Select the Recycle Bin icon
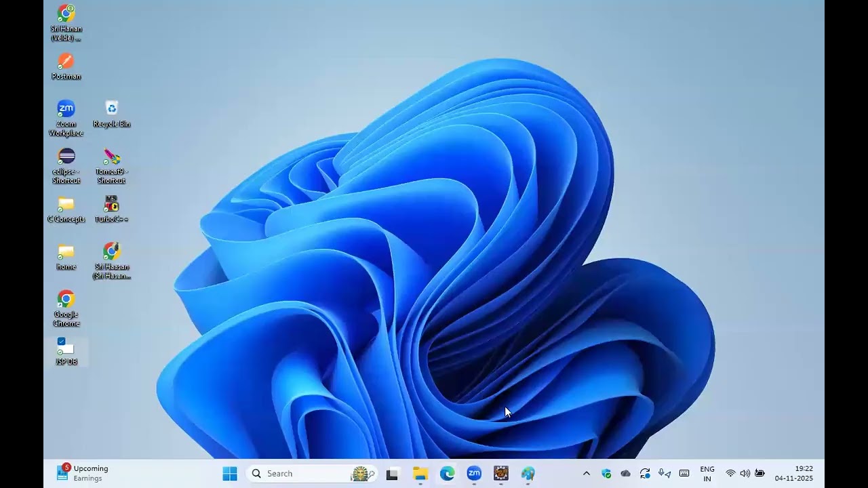The image size is (868, 488). (x=112, y=114)
